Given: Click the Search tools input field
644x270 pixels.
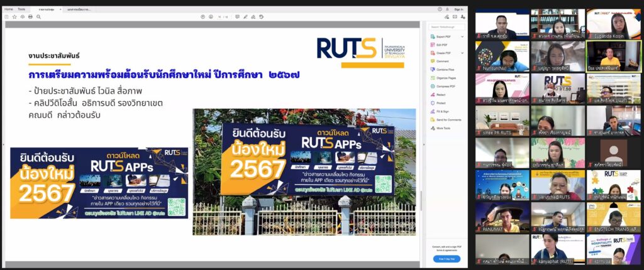Looking at the screenshot, I should [x=447, y=27].
